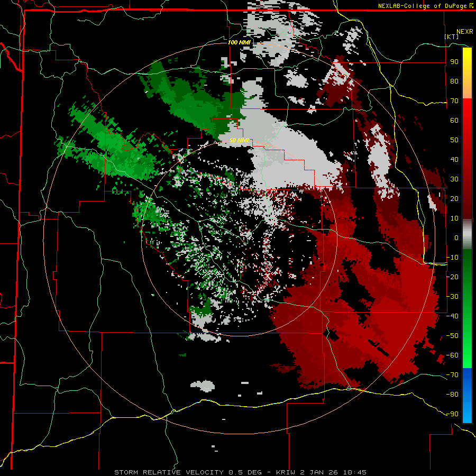This screenshot has width=476, height=476.
Task: Click the 60 value on the velocity scale
Action: click(454, 121)
